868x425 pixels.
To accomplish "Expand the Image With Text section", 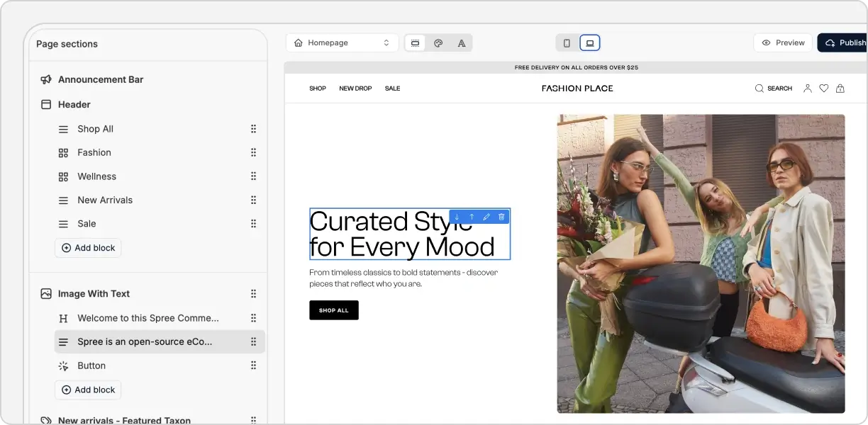I will click(94, 293).
